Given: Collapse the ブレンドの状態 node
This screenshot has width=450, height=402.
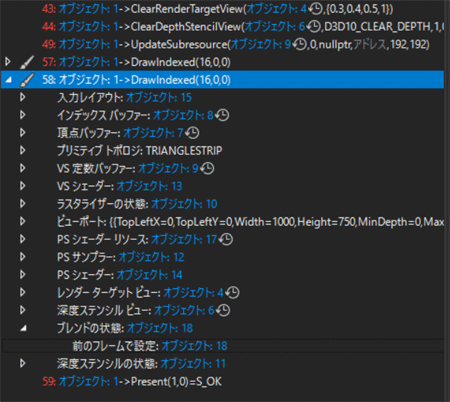Looking at the screenshot, I should click(23, 328).
